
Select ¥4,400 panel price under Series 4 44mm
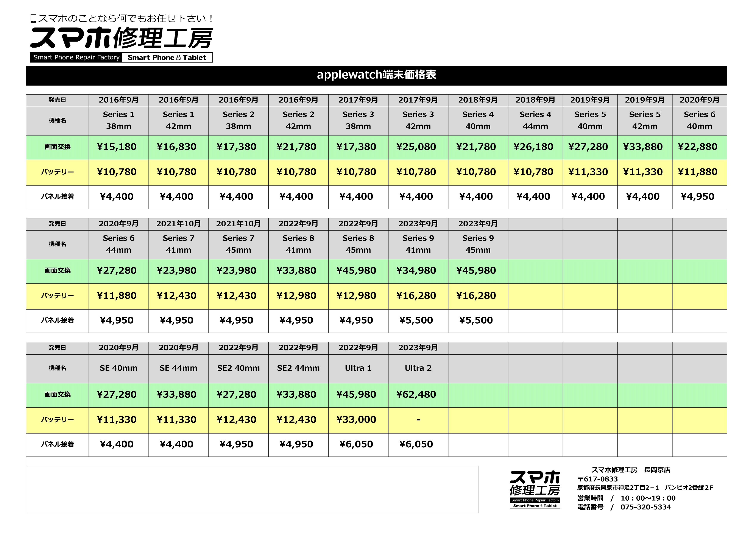point(533,196)
